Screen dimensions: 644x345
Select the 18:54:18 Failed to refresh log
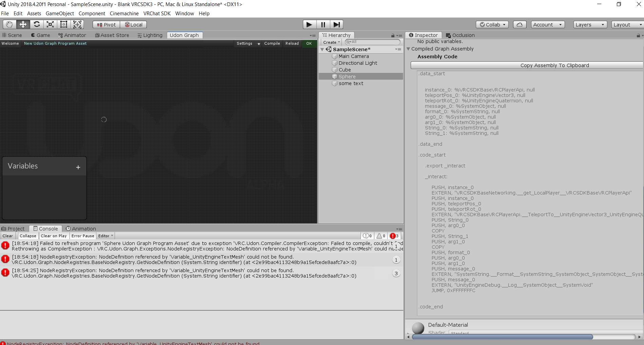pyautogui.click(x=202, y=246)
